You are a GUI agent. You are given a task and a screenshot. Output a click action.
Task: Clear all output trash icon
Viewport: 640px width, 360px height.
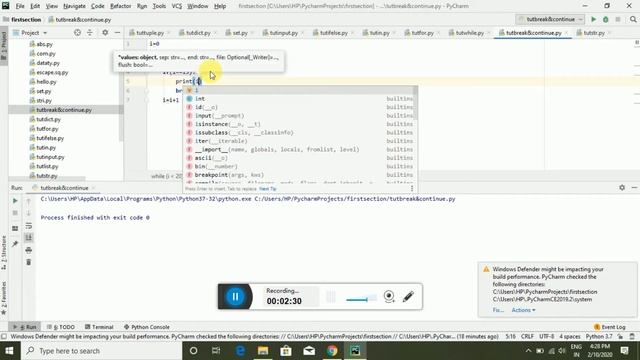coord(29,262)
